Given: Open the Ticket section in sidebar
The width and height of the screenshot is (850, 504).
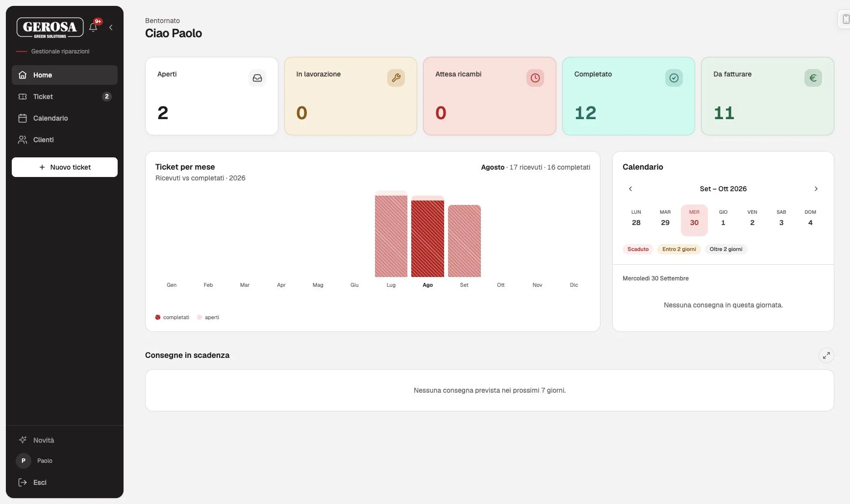Looking at the screenshot, I should click(65, 97).
